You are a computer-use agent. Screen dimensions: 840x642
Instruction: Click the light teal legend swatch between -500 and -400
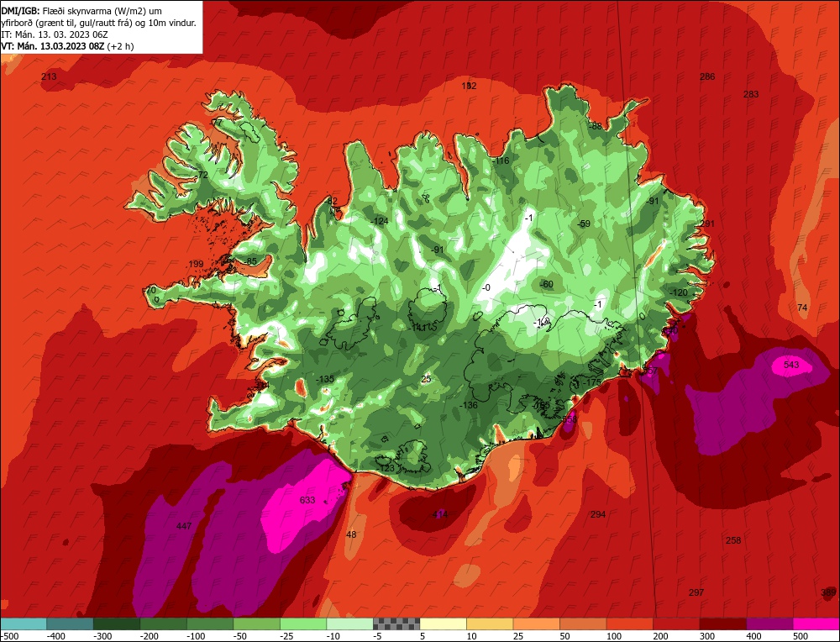coord(23,624)
